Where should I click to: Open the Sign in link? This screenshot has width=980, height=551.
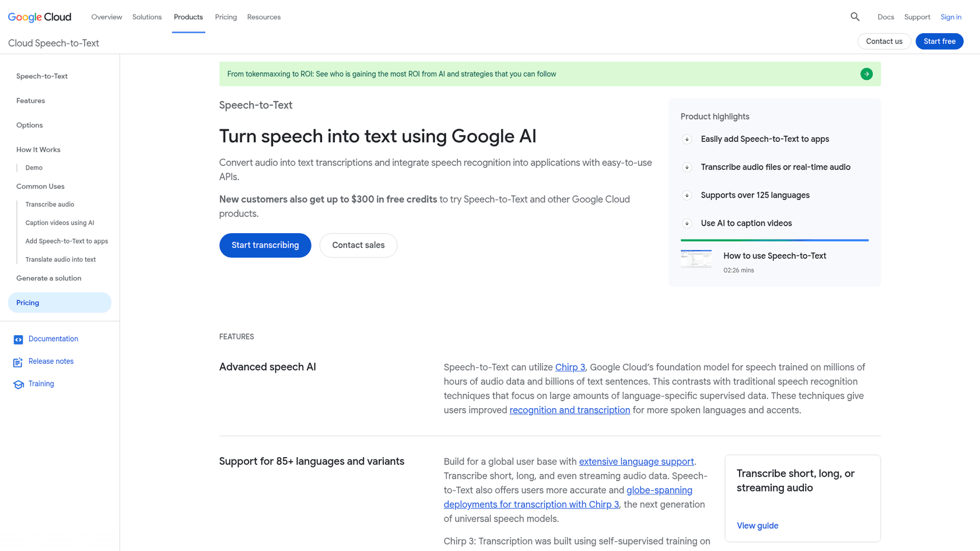pyautogui.click(x=951, y=17)
